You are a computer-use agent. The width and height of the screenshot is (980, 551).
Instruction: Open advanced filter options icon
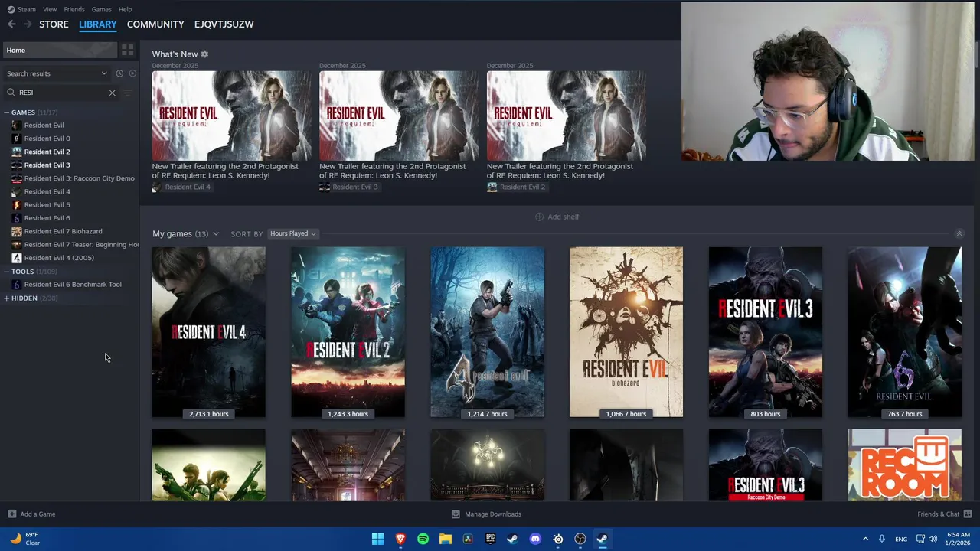128,93
